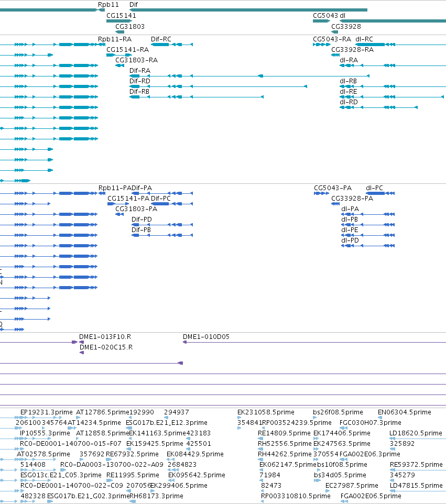This screenshot has height=504, width=446.
Task: Select transcript Dif-RA label
Action: pyautogui.click(x=140, y=70)
